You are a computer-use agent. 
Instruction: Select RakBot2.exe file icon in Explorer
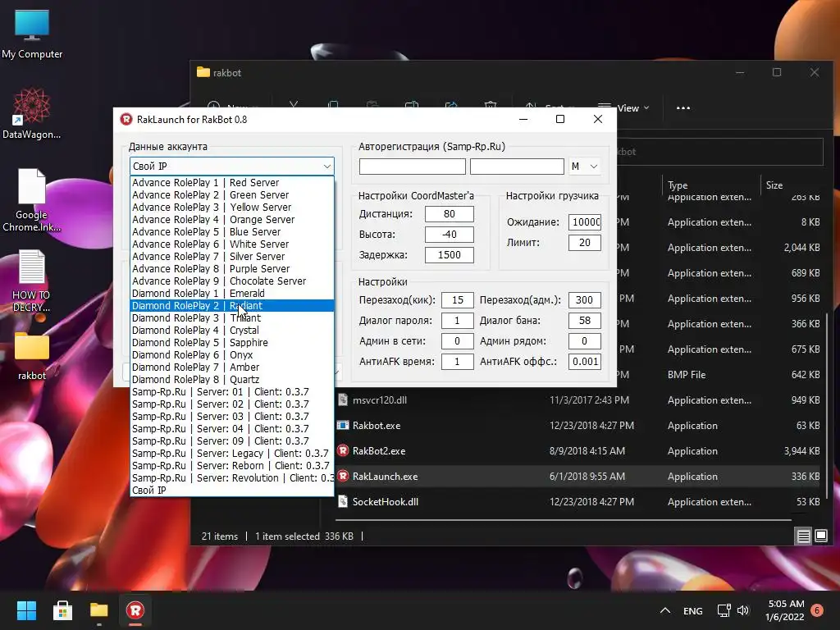coord(343,451)
